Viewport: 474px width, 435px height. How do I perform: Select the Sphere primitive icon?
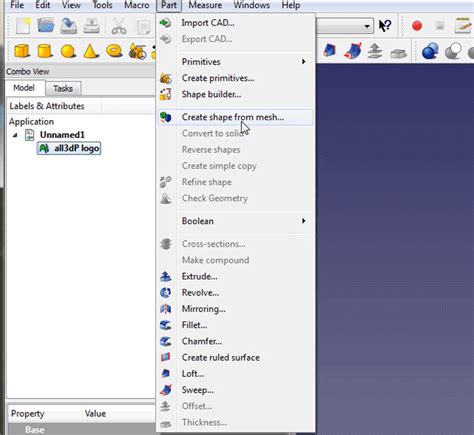pos(68,52)
